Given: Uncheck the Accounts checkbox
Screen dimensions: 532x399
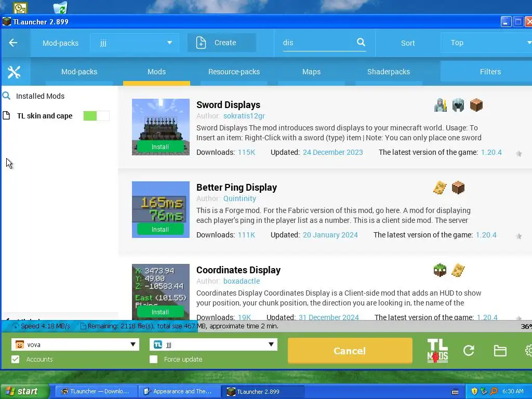Looking at the screenshot, I should [x=15, y=359].
